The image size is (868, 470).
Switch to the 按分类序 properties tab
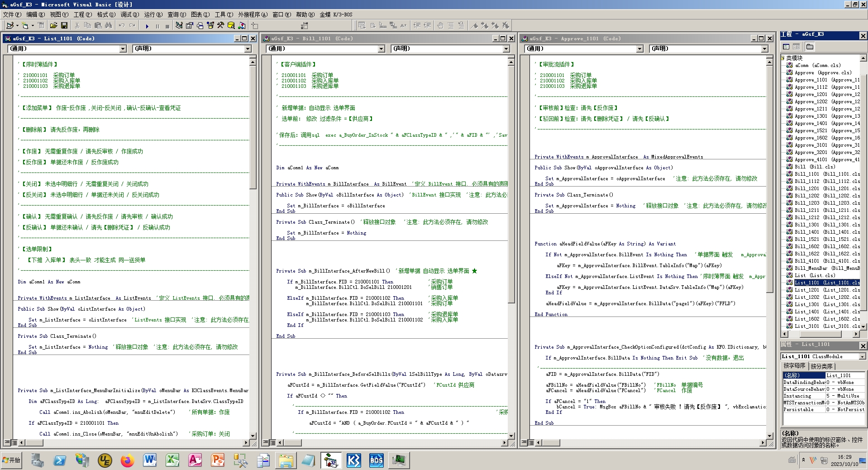pos(821,366)
